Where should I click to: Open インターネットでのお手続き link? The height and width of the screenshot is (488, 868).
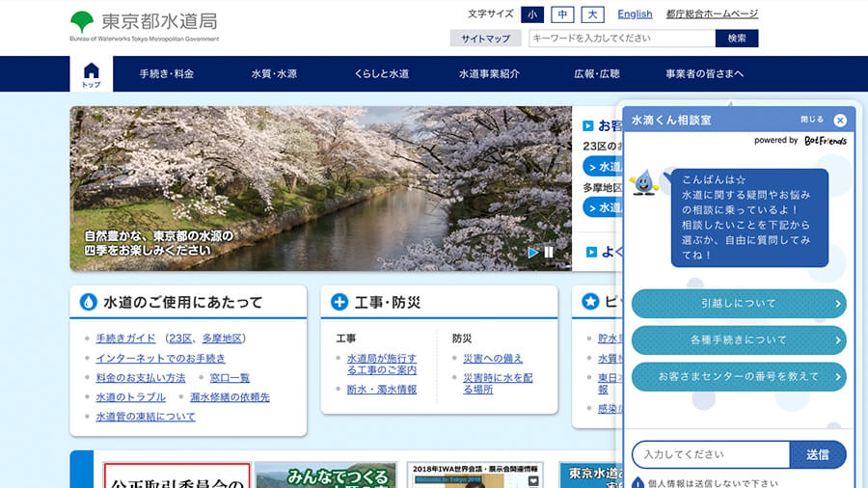click(x=160, y=358)
